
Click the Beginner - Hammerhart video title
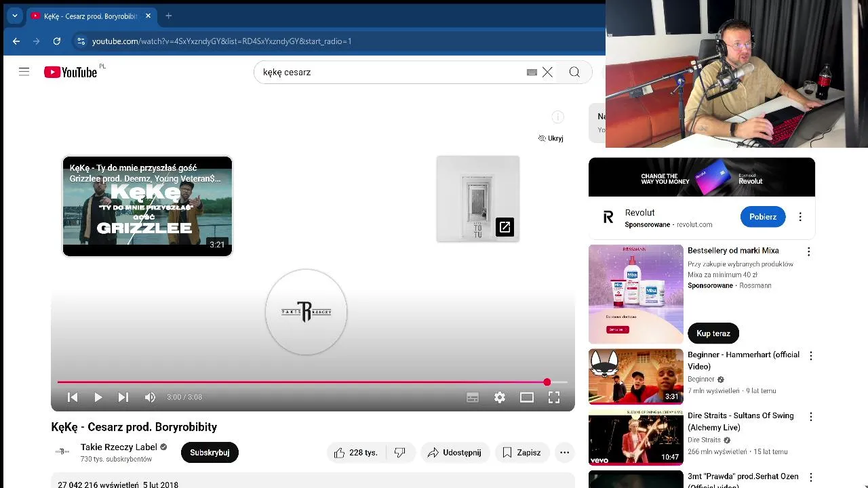pos(743,361)
